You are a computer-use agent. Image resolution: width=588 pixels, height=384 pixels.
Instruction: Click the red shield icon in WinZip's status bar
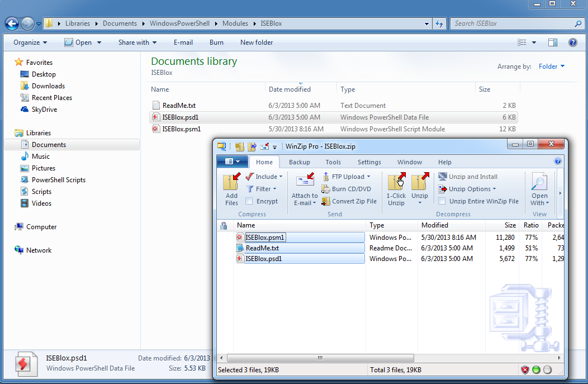point(525,370)
